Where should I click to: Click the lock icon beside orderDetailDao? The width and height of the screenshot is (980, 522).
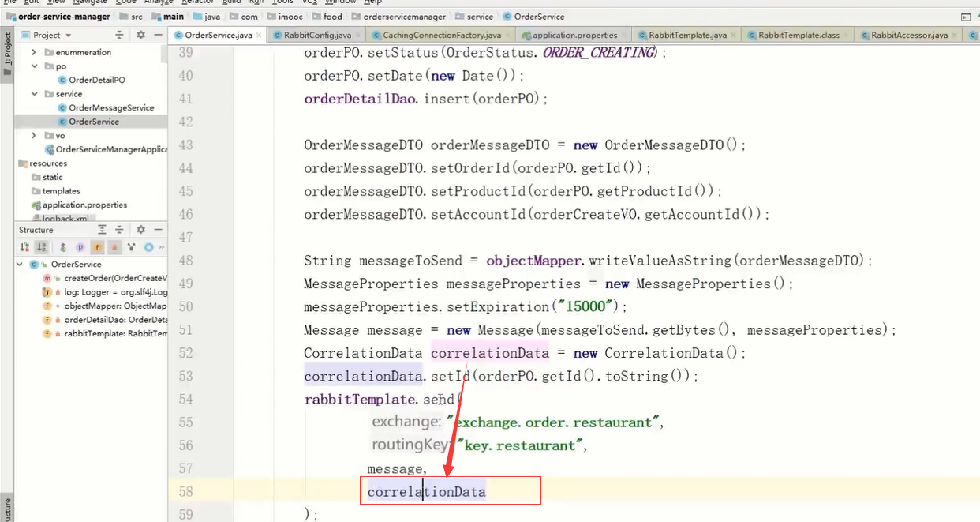pyautogui.click(x=57, y=320)
